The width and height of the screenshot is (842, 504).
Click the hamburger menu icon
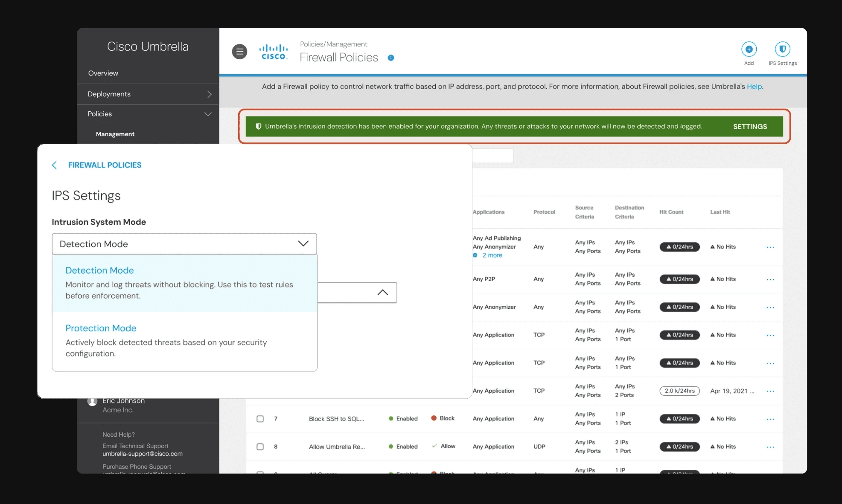(239, 52)
